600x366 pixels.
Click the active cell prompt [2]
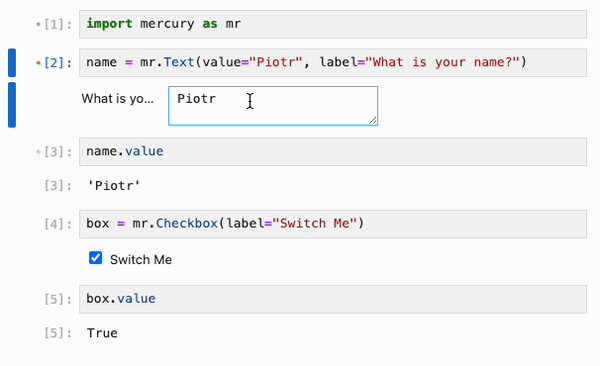[x=57, y=63]
